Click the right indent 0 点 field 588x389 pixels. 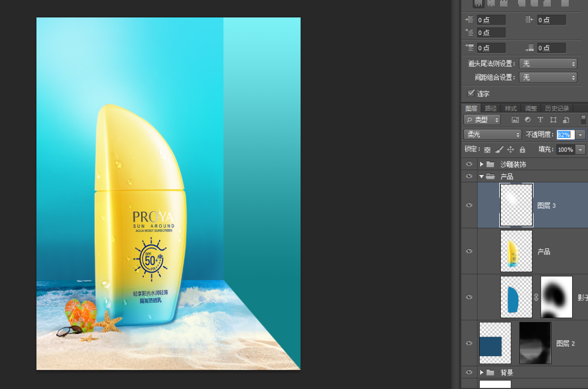(x=551, y=20)
